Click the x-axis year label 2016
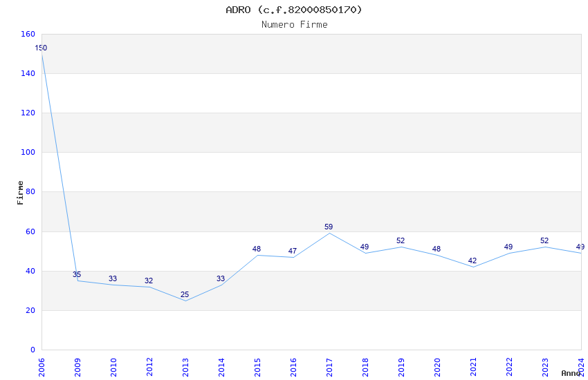 click(293, 368)
